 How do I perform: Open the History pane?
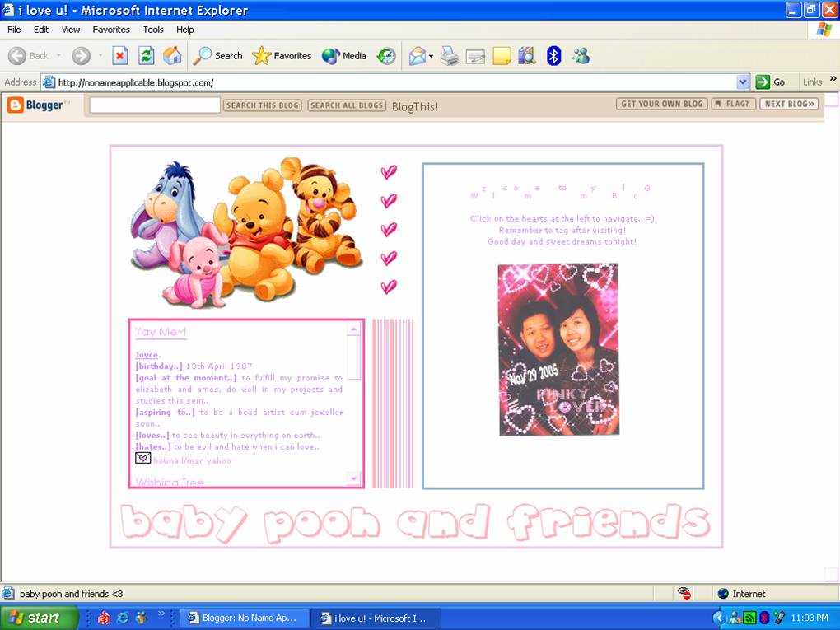[x=386, y=56]
